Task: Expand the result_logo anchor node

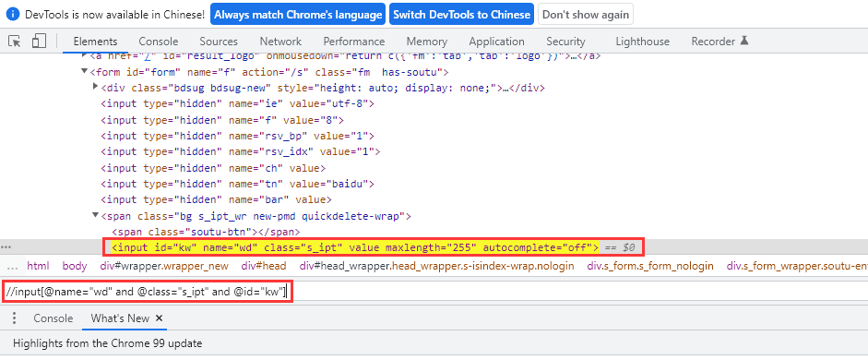Action: click(85, 55)
